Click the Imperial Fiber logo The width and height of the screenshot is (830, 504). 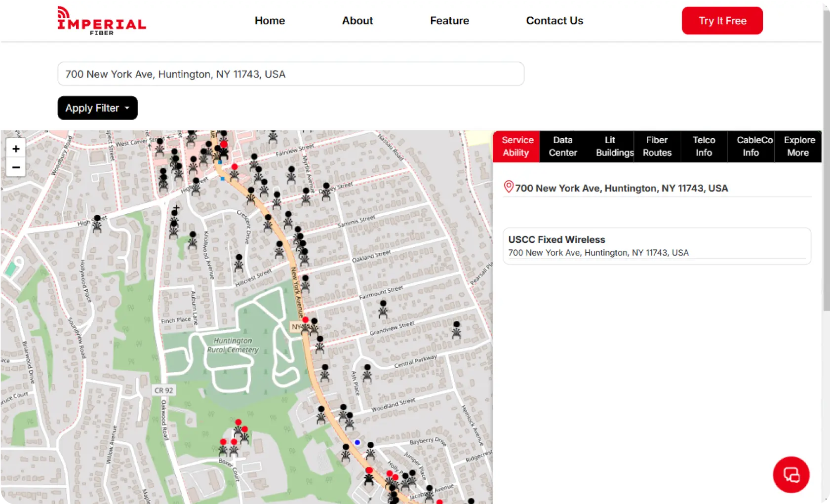click(101, 21)
